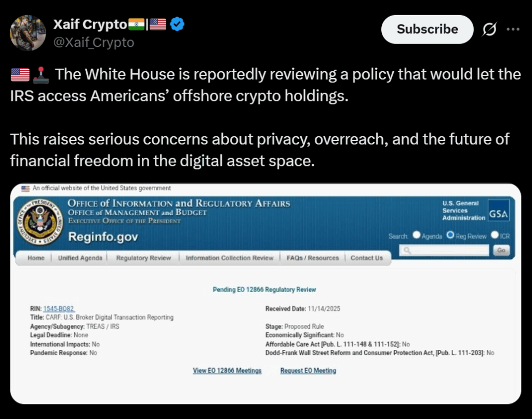Click the Go search button
The height and width of the screenshot is (419, 532).
pyautogui.click(x=501, y=251)
